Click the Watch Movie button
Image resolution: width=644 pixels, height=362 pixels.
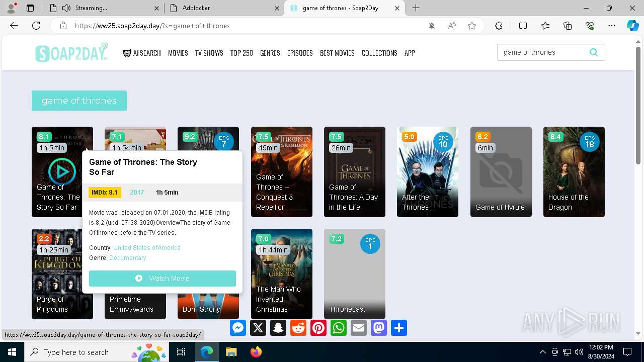pyautogui.click(x=163, y=279)
